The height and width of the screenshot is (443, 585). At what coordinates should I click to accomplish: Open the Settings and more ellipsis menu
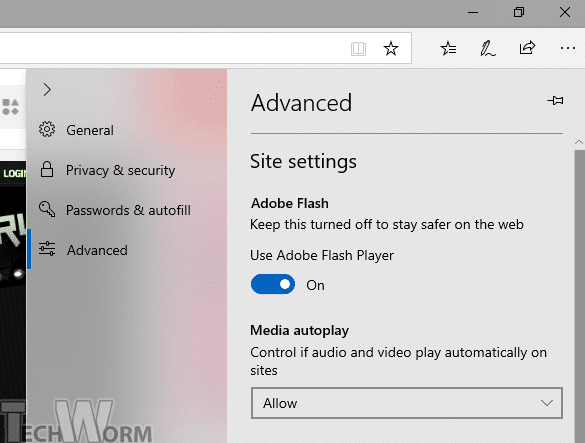click(567, 48)
